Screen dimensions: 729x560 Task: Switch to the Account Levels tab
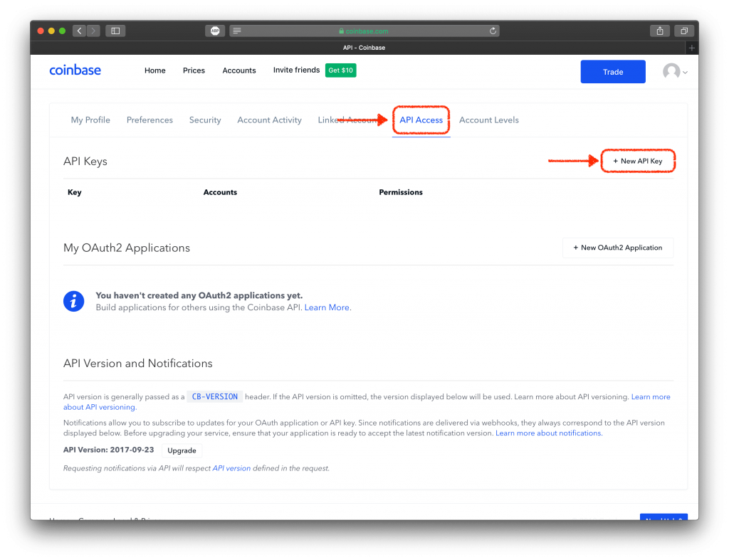(488, 120)
